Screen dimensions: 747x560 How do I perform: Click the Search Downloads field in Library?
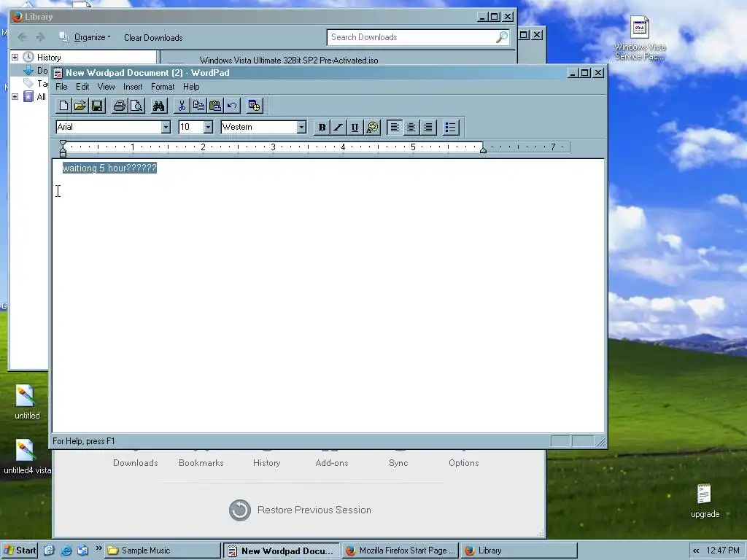tap(418, 37)
